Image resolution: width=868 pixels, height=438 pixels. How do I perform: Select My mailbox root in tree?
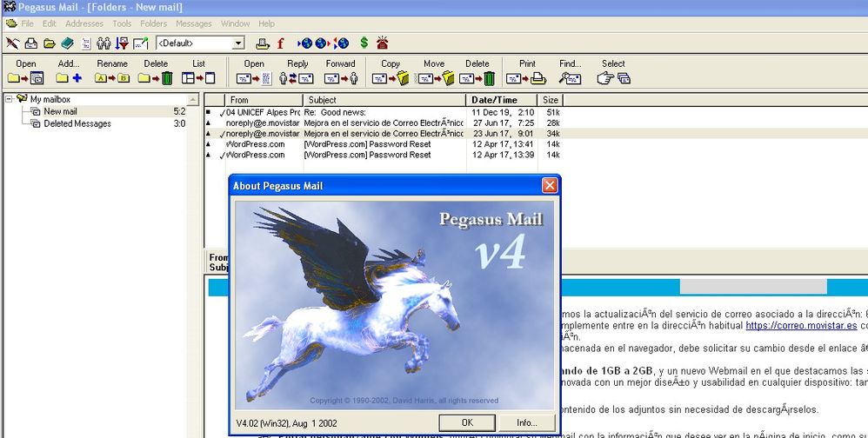50,100
